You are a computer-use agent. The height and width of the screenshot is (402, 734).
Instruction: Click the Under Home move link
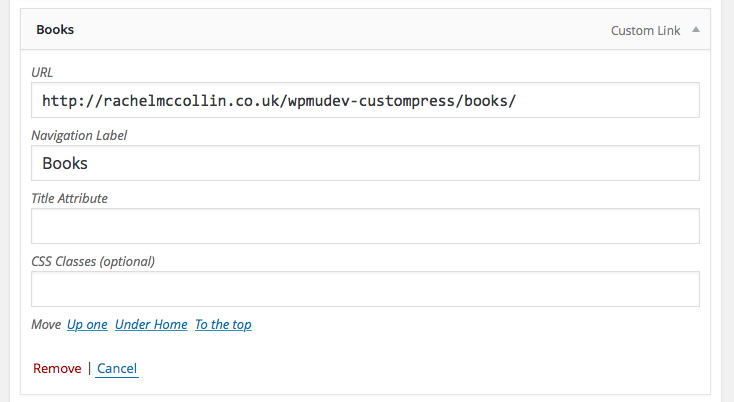pos(151,325)
